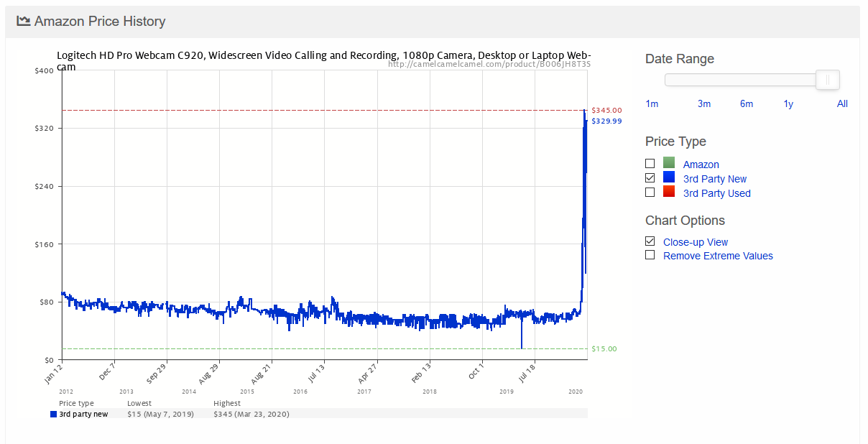The image size is (868, 444).
Task: Click the Date Range heading
Action: [680, 59]
